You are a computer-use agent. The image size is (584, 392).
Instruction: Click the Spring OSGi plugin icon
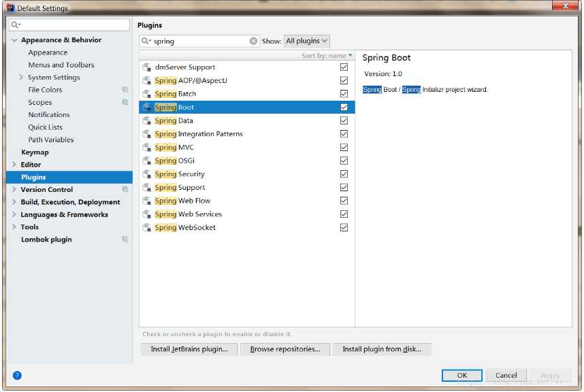pyautogui.click(x=147, y=161)
